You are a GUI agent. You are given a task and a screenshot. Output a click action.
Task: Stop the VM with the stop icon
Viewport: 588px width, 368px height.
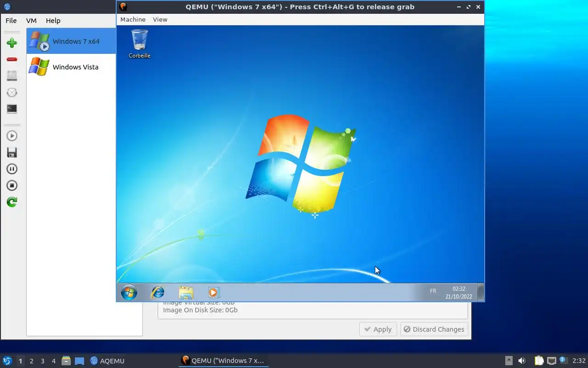[12, 185]
